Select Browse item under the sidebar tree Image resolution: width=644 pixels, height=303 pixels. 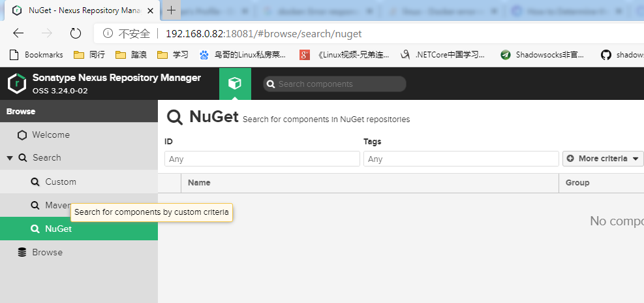pos(79,253)
